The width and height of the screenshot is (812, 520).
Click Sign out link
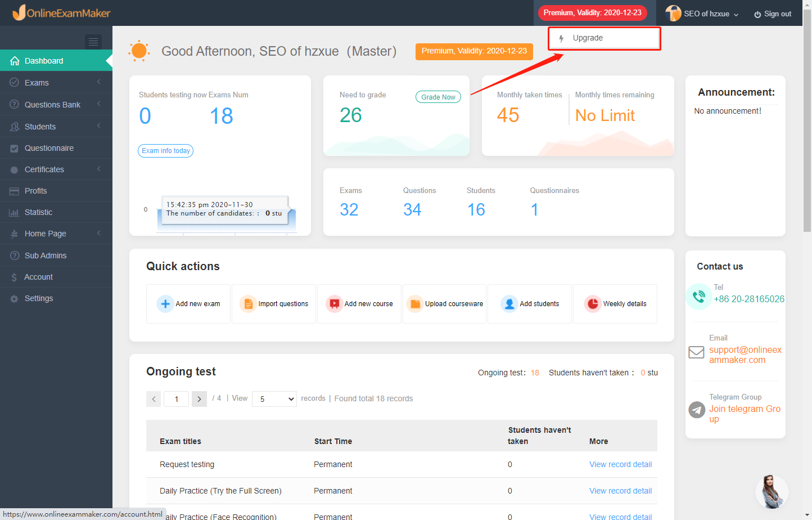tap(773, 14)
